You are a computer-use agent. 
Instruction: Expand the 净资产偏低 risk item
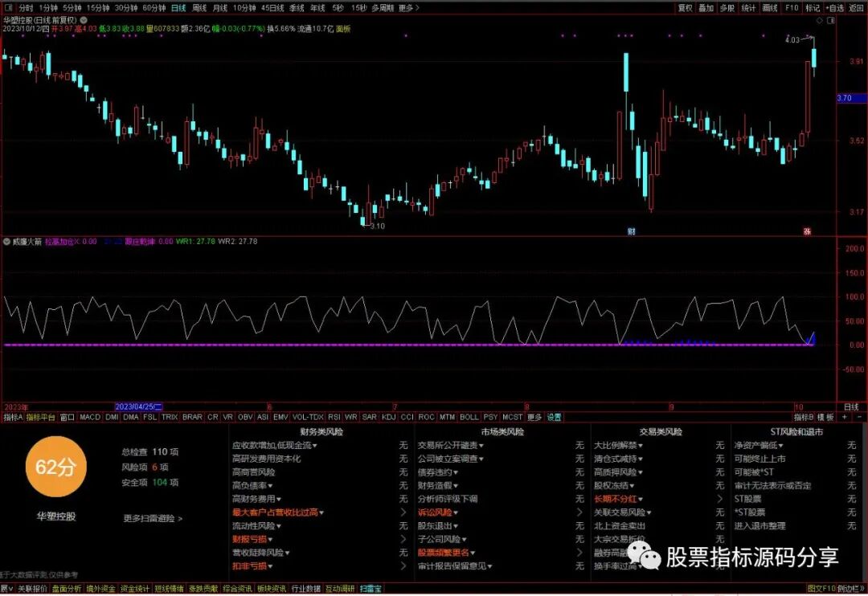(x=759, y=446)
